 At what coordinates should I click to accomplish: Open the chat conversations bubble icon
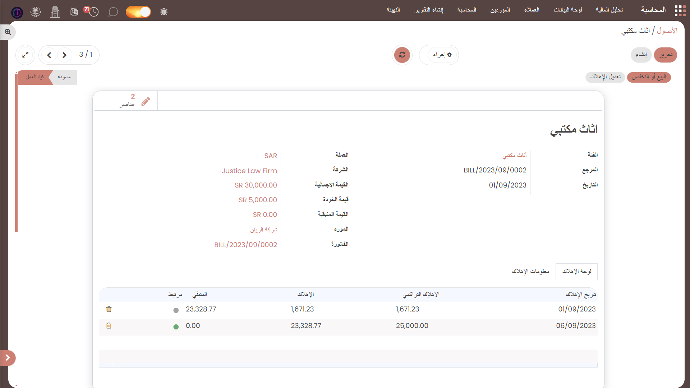point(113,12)
